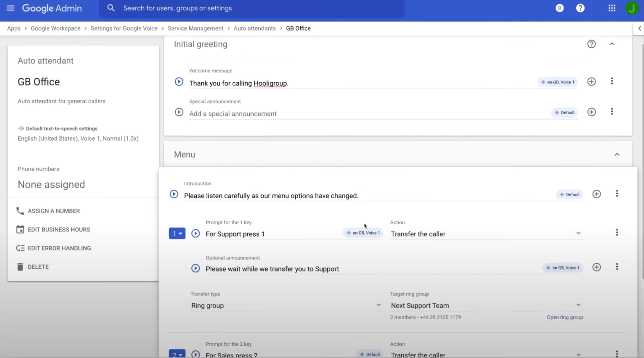This screenshot has width=644, height=358.
Task: Click the add icon next to menu introduction
Action: (596, 194)
